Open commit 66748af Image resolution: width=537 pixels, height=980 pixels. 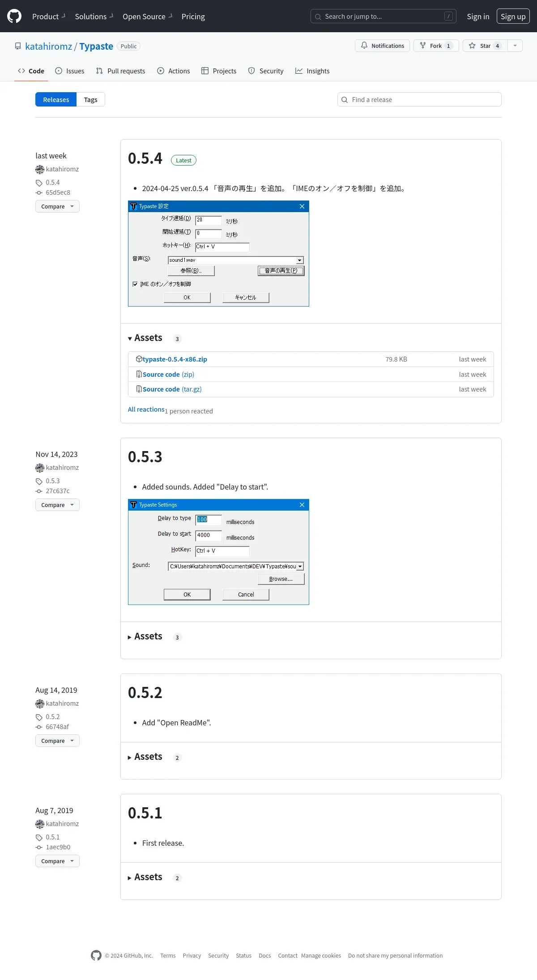coord(57,727)
